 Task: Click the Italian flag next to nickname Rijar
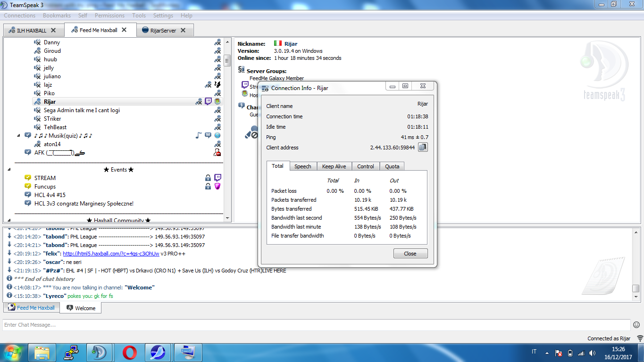point(277,44)
